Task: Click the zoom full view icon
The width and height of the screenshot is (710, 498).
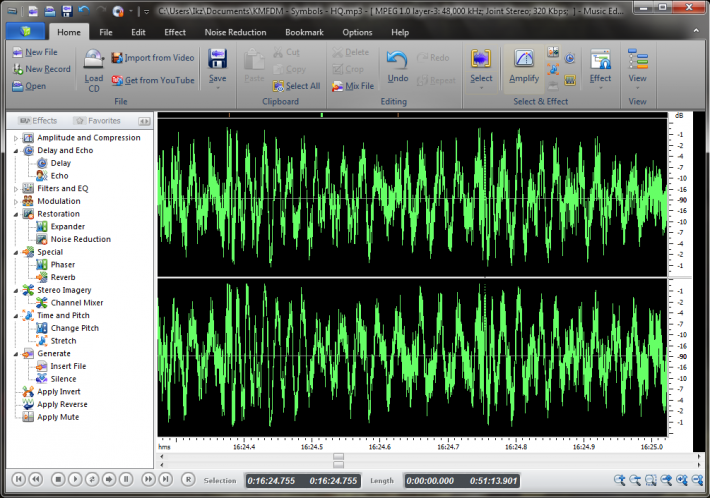Action: click(666, 480)
